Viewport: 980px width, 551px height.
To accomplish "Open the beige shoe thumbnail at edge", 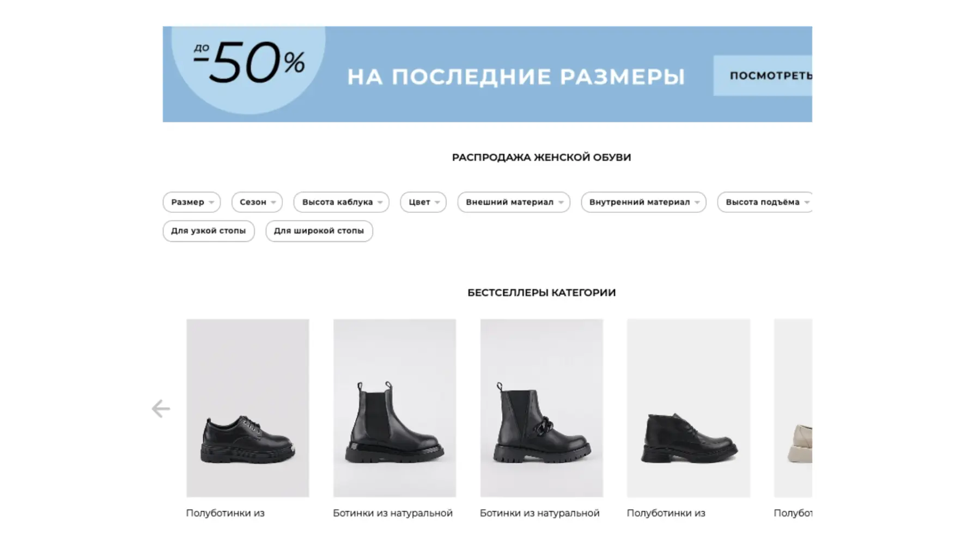I will click(793, 408).
